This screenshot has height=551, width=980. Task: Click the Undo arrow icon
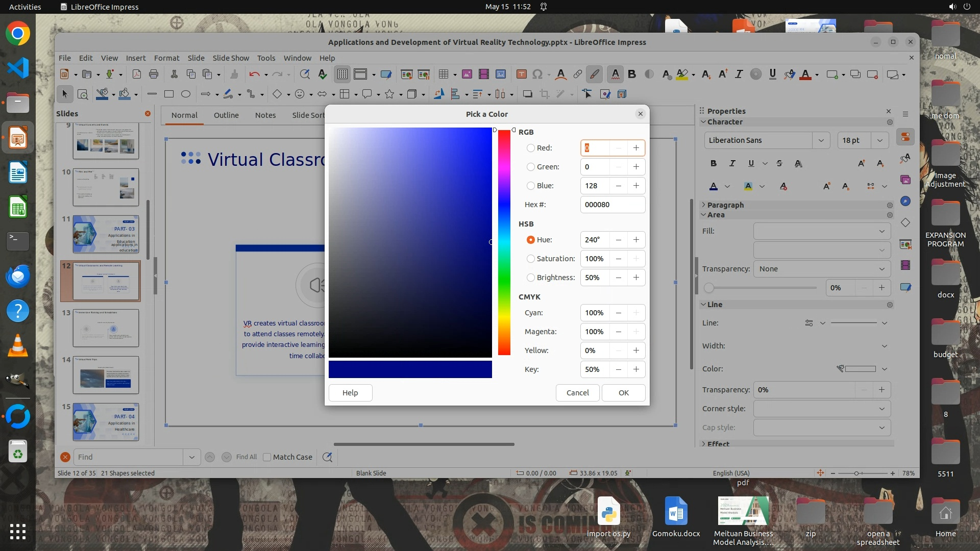click(x=254, y=74)
